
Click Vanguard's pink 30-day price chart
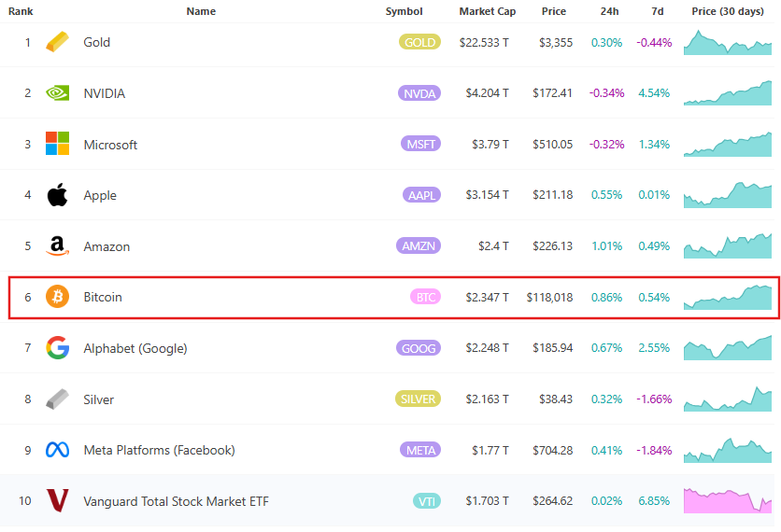click(728, 500)
